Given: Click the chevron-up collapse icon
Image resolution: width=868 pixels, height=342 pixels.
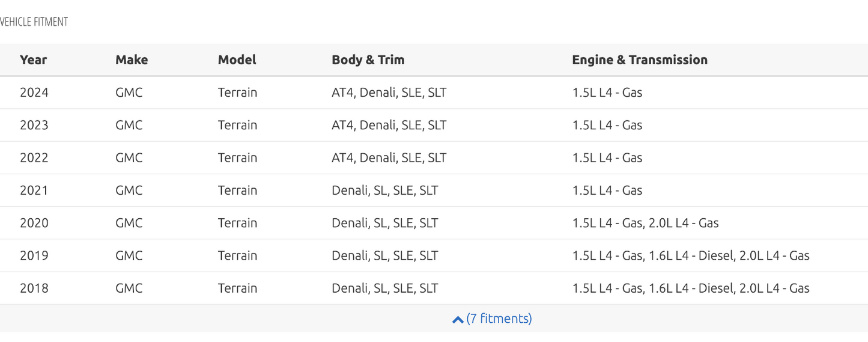Looking at the screenshot, I should (458, 320).
